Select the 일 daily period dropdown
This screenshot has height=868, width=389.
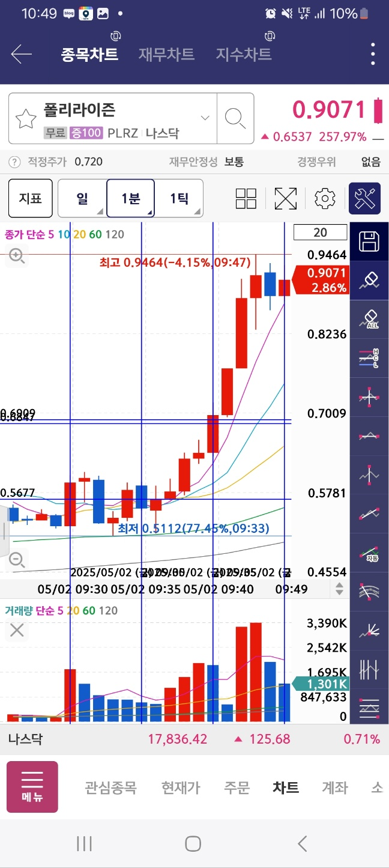tap(82, 198)
